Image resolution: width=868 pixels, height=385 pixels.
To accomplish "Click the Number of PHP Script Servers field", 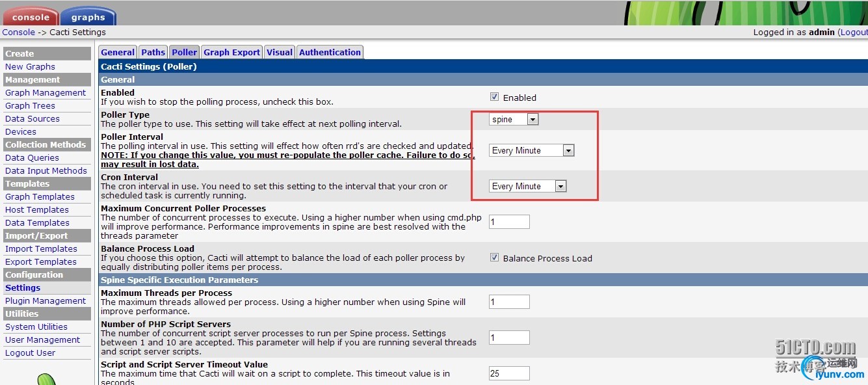I will tap(509, 338).
